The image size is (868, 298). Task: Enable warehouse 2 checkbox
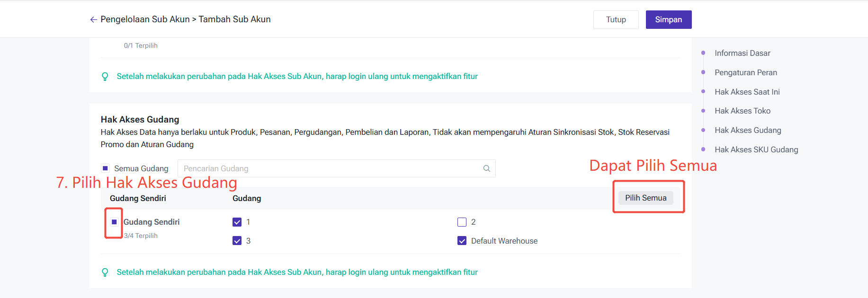pyautogui.click(x=462, y=222)
